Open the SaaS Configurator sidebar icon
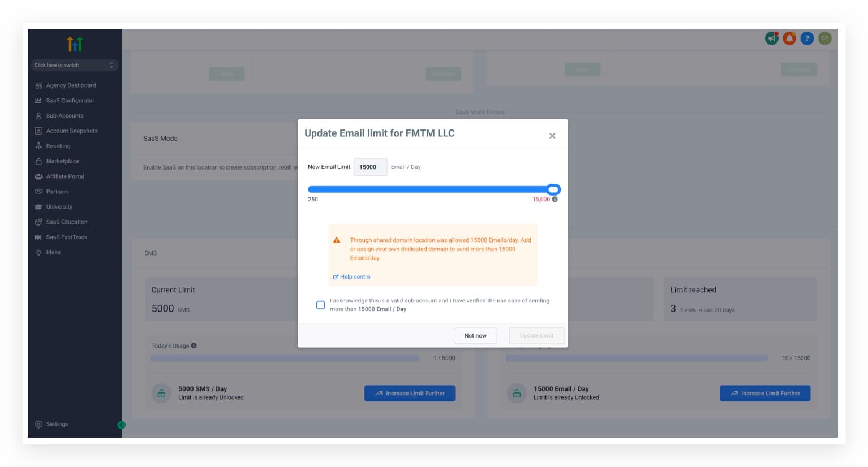Screen dimensions: 868x467 click(x=38, y=100)
